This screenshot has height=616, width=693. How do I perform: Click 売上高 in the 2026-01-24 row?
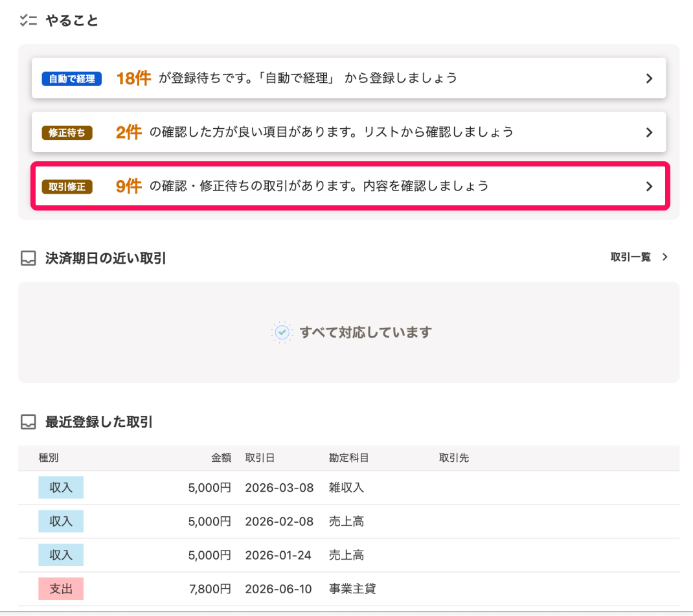tap(346, 556)
